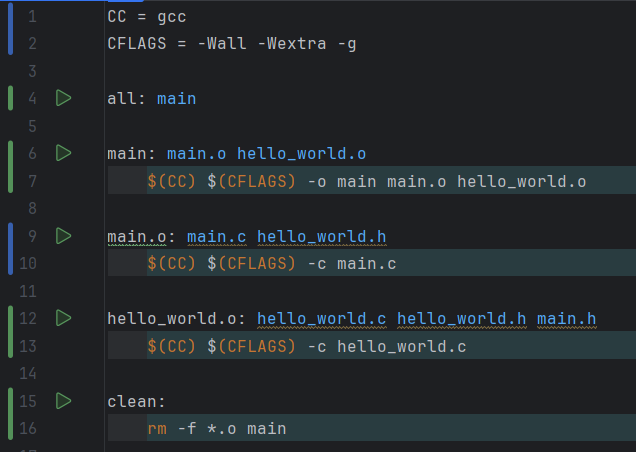Viewport: 636px width, 452px height.
Task: Run the main.o target via gutter arrow
Action: click(64, 236)
